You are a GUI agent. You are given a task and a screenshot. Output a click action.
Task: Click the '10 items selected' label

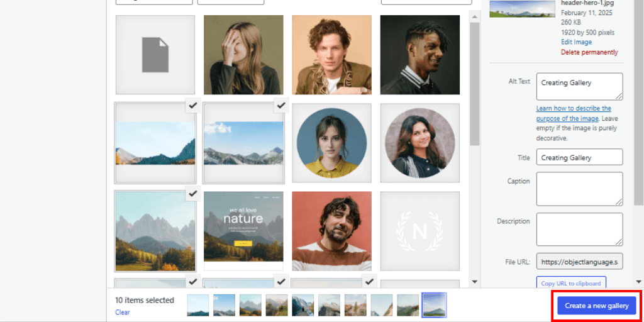(x=145, y=300)
